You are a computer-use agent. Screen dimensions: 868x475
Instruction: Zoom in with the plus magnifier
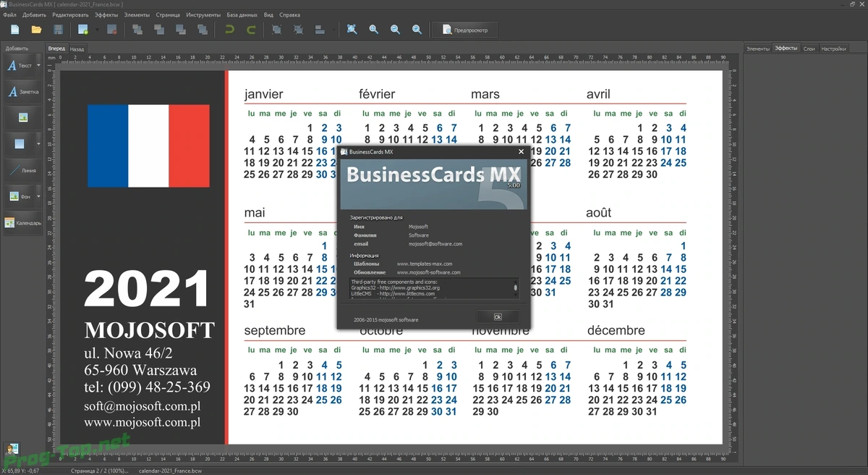[x=373, y=30]
